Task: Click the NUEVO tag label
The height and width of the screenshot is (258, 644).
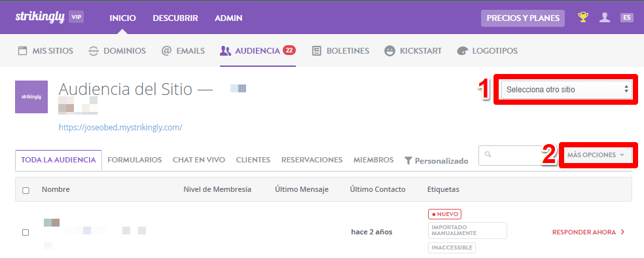Action: [x=445, y=214]
